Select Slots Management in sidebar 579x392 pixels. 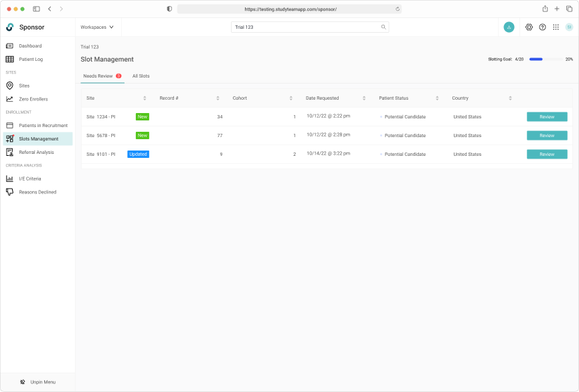[37, 138]
